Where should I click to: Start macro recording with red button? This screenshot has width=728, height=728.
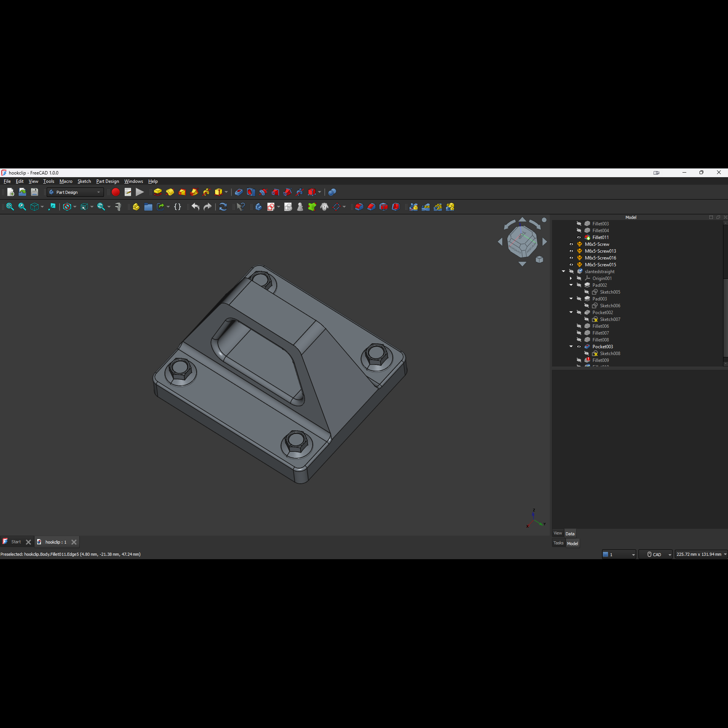click(116, 192)
